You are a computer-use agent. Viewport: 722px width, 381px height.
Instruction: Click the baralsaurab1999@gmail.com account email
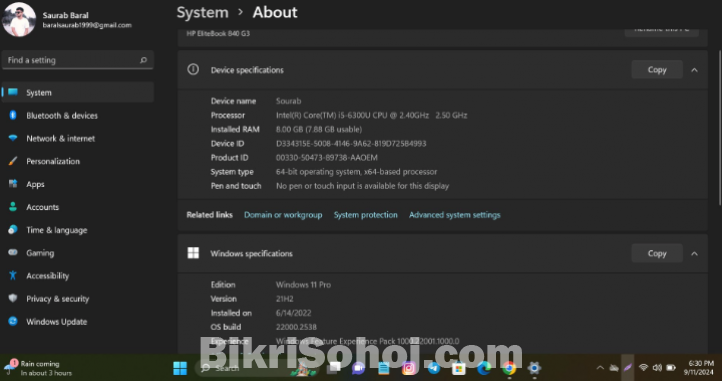click(87, 25)
